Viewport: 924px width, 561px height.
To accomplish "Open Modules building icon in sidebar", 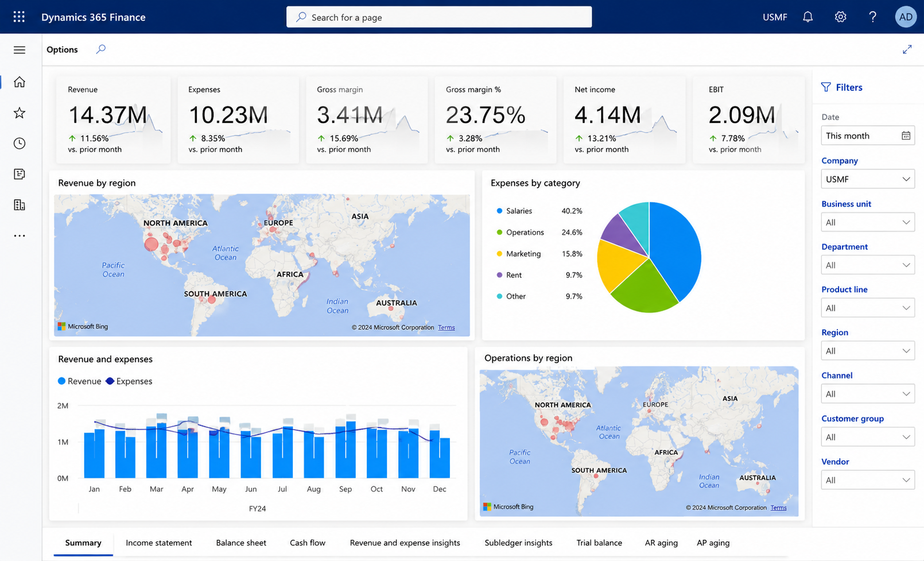I will [20, 205].
